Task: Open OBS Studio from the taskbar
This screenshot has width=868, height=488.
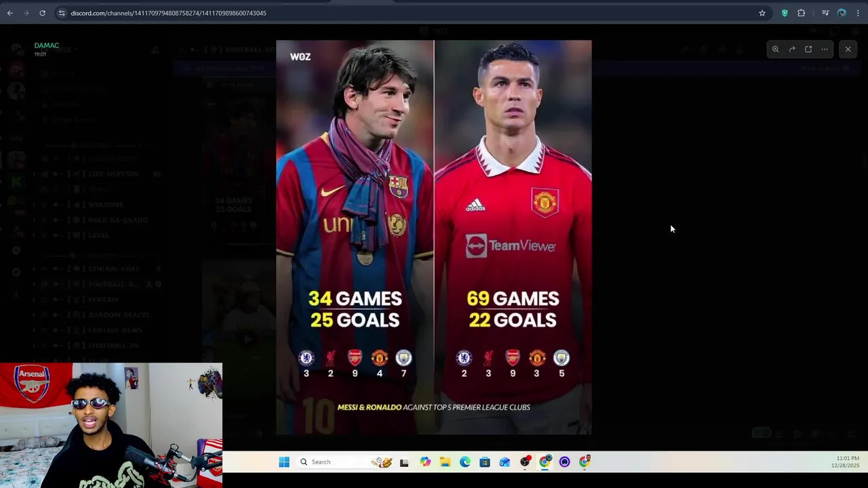Action: 526,462
